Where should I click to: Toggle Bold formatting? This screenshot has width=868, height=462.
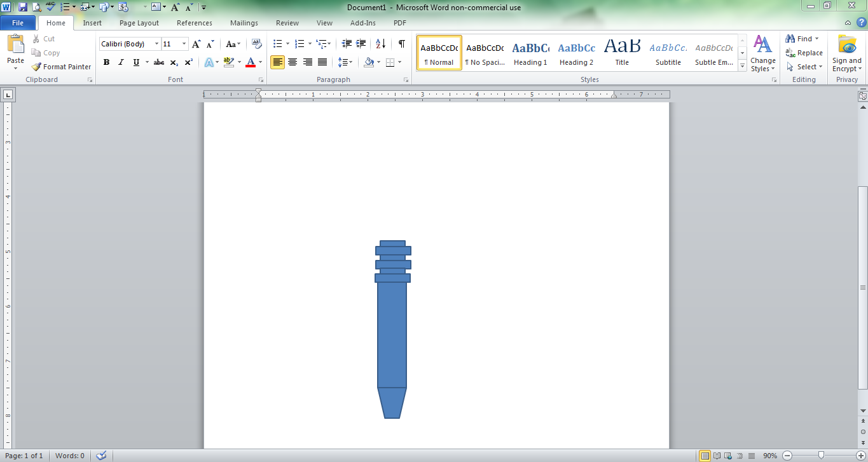106,62
